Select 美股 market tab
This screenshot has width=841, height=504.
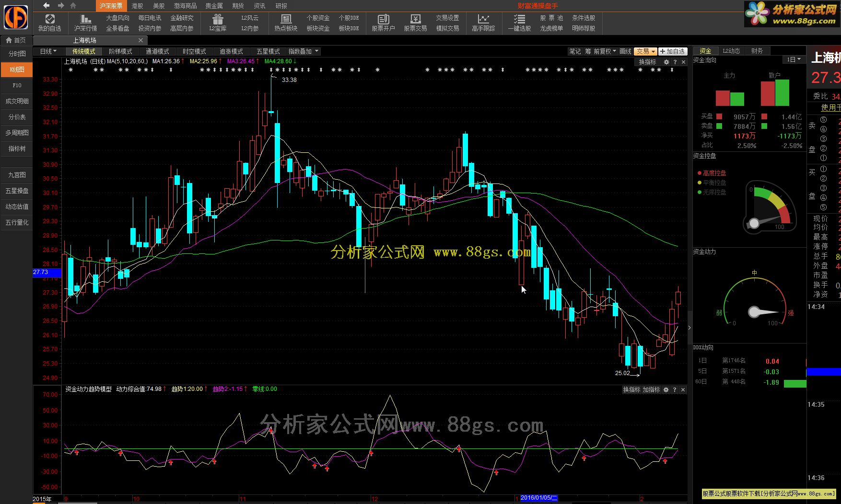coord(159,6)
